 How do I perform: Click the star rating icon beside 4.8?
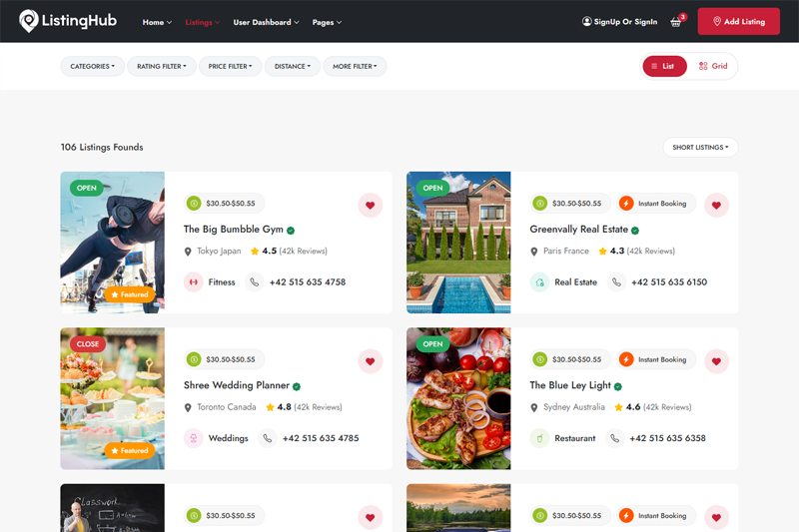(270, 407)
